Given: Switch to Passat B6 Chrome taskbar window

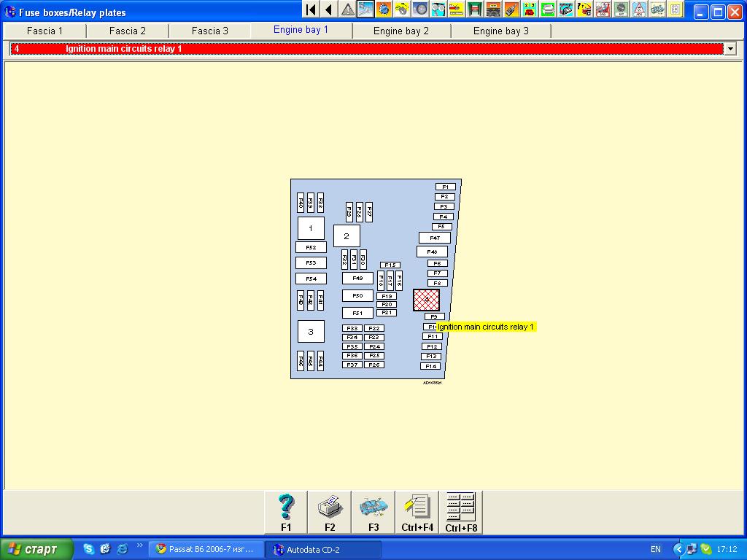Looking at the screenshot, I should point(206,549).
